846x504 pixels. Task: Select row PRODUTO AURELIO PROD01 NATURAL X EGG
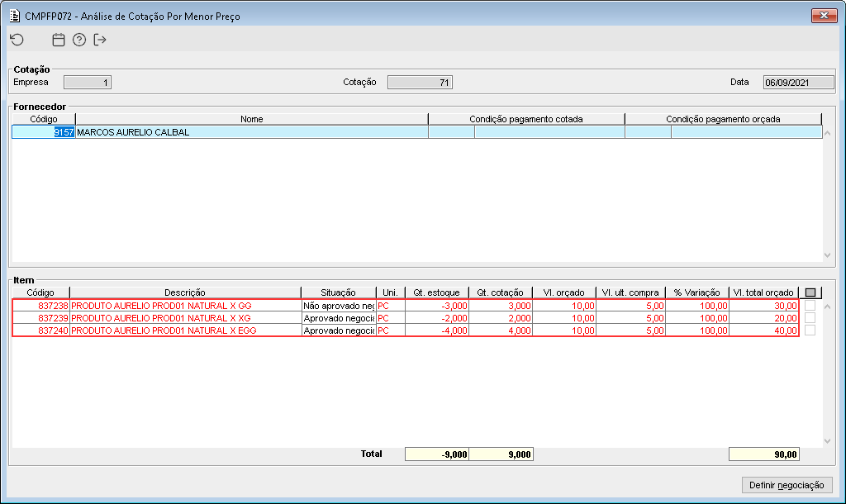(x=186, y=330)
